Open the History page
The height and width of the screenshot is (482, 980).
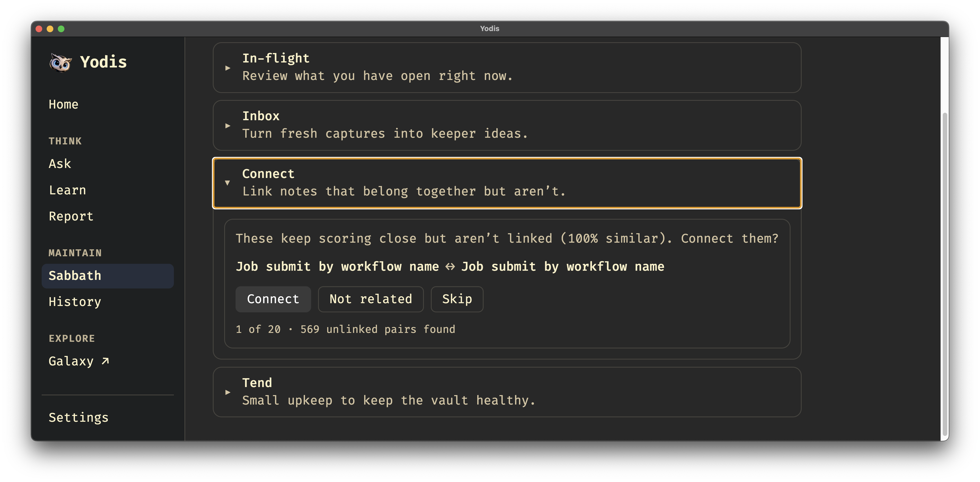(75, 302)
